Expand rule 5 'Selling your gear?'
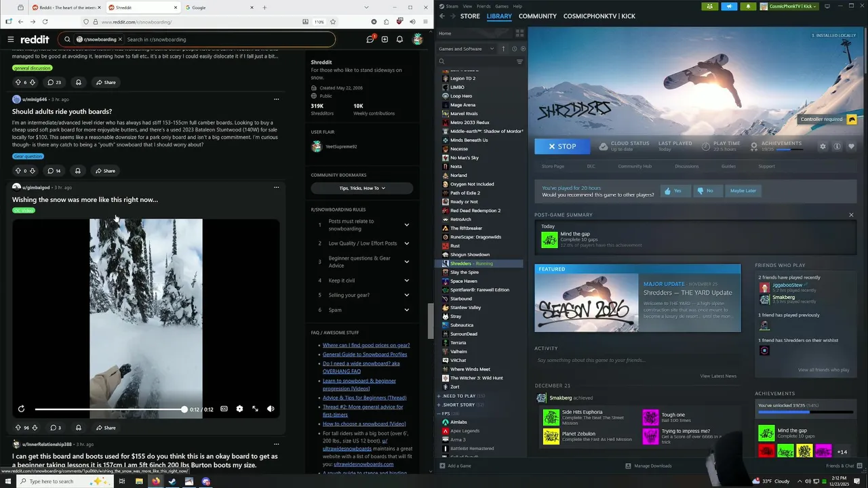The image size is (868, 488). 406,295
